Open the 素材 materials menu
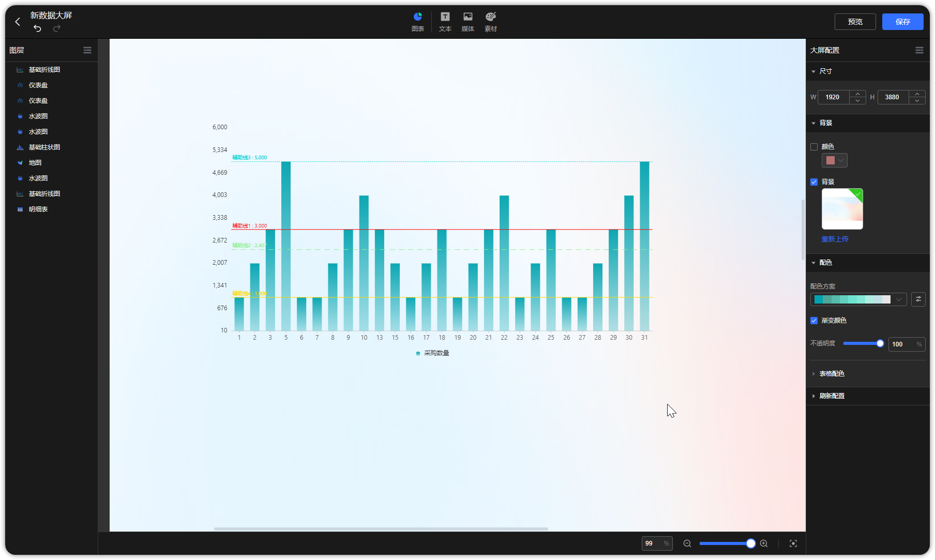This screenshot has height=560, width=935. (491, 22)
